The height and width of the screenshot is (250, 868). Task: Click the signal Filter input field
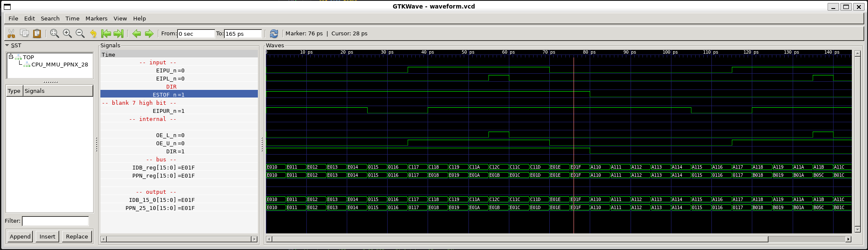point(55,221)
